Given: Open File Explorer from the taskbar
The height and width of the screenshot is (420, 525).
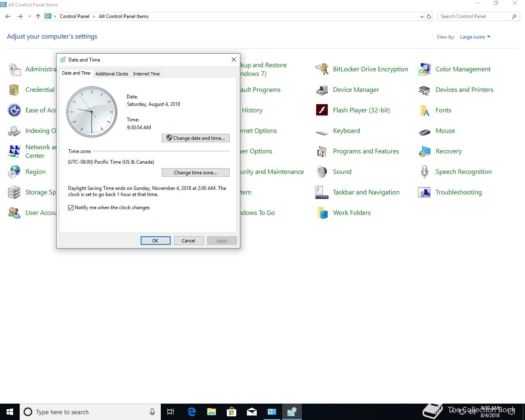Looking at the screenshot, I should (x=212, y=412).
